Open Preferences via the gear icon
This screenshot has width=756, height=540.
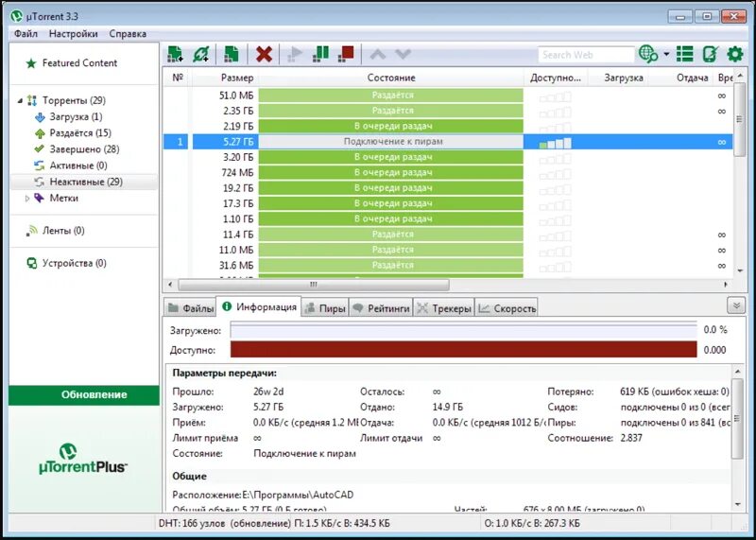click(735, 54)
